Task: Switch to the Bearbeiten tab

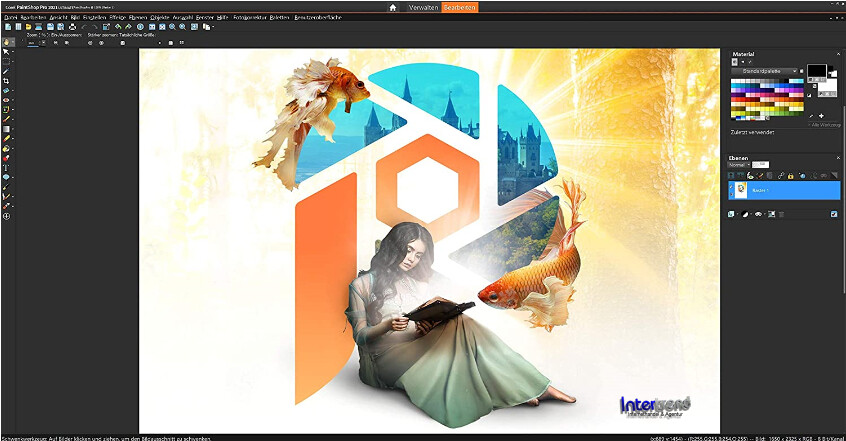Action: coord(460,8)
